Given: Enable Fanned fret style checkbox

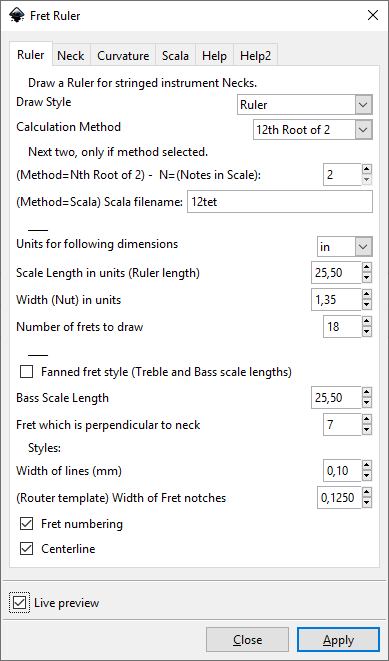Looking at the screenshot, I should point(27,372).
